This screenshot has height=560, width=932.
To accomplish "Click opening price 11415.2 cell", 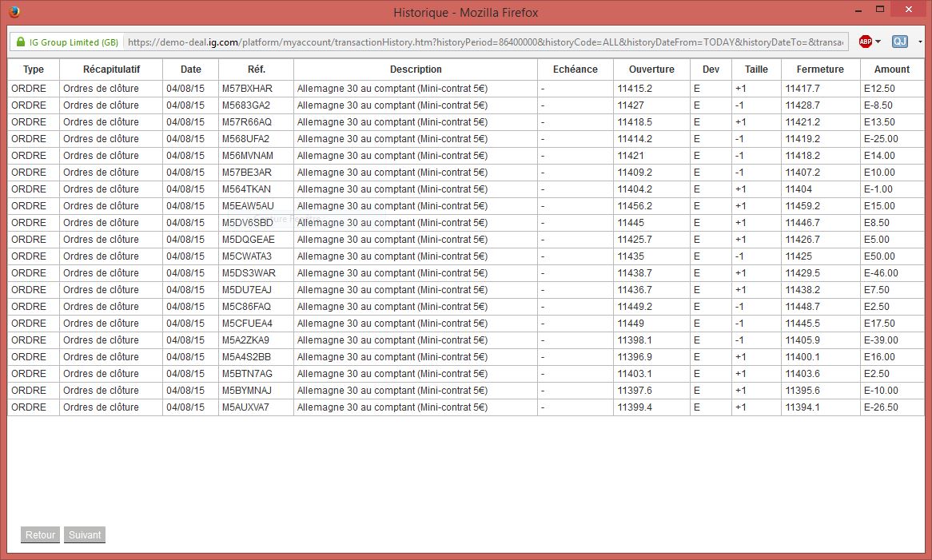I will [x=651, y=89].
